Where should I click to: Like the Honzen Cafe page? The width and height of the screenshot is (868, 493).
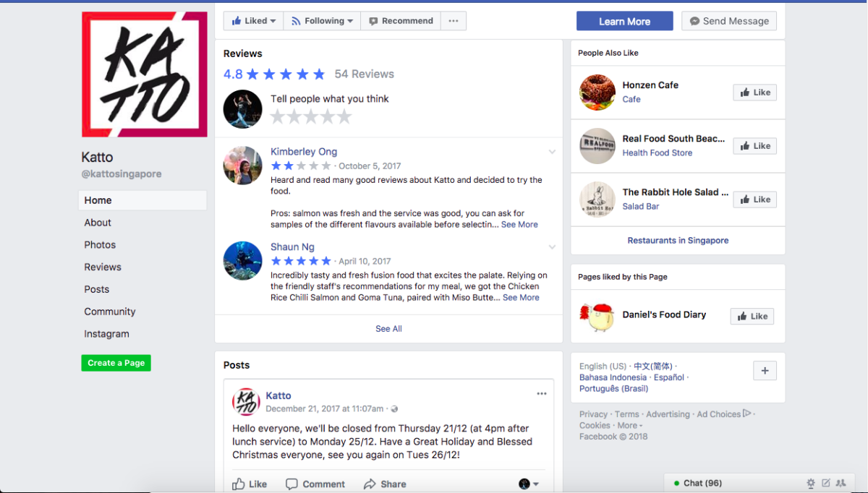754,92
